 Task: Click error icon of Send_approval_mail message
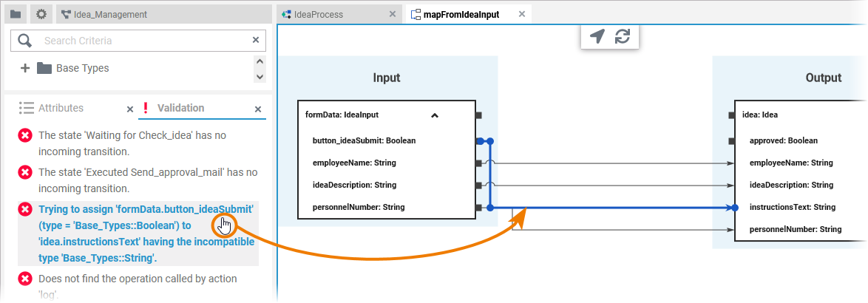point(25,172)
